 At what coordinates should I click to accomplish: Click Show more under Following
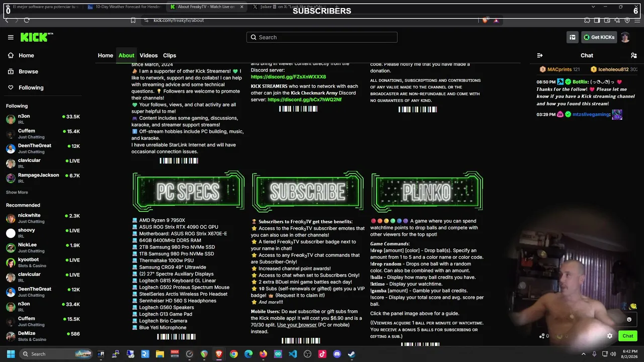tap(17, 192)
